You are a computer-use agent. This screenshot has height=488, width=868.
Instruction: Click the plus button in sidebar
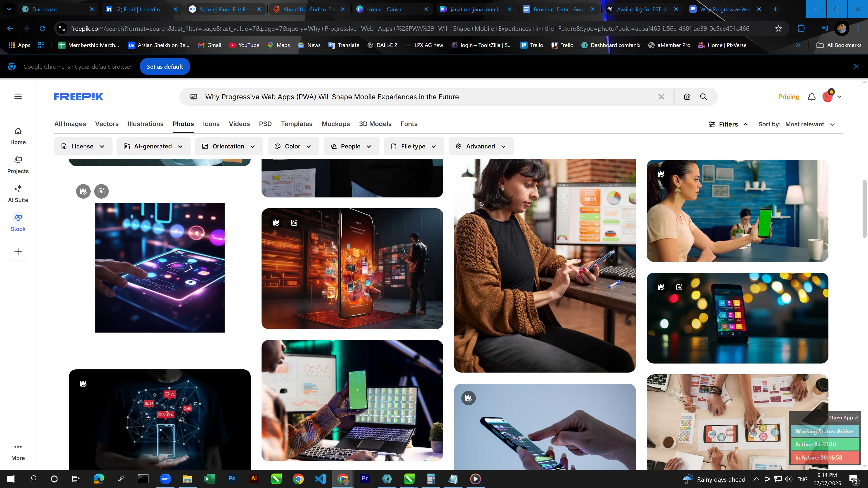pos(18,252)
